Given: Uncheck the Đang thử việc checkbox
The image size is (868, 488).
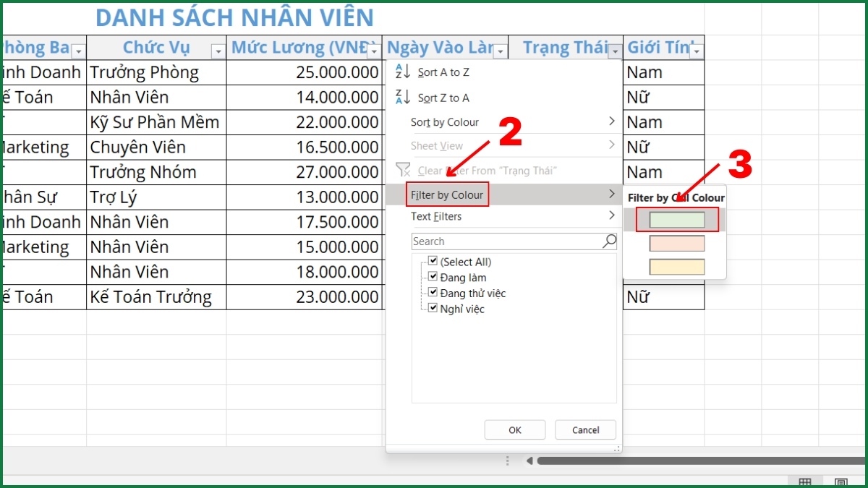Looking at the screenshot, I should point(433,293).
